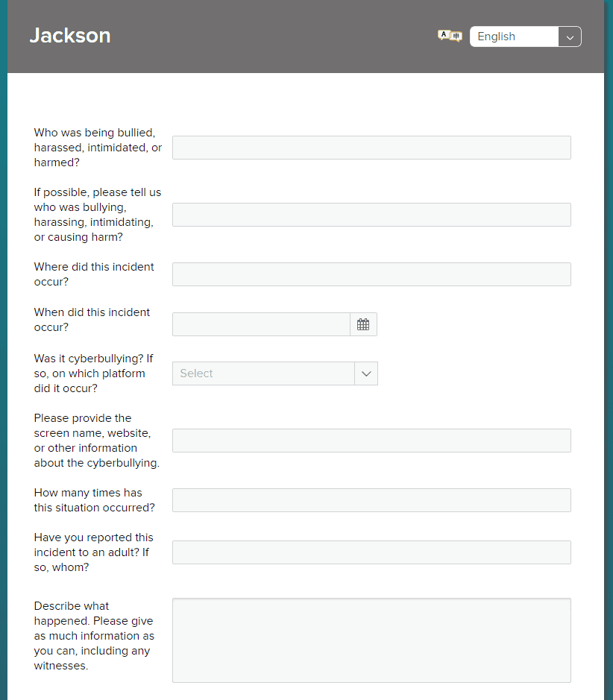Open the English language dropdown
This screenshot has height=700, width=613.
pyautogui.click(x=514, y=37)
